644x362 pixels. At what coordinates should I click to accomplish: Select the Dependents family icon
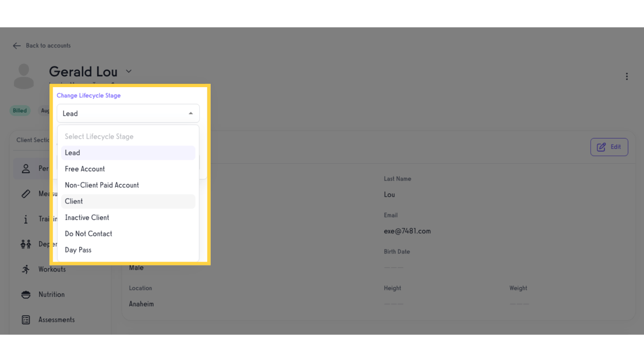pyautogui.click(x=26, y=244)
